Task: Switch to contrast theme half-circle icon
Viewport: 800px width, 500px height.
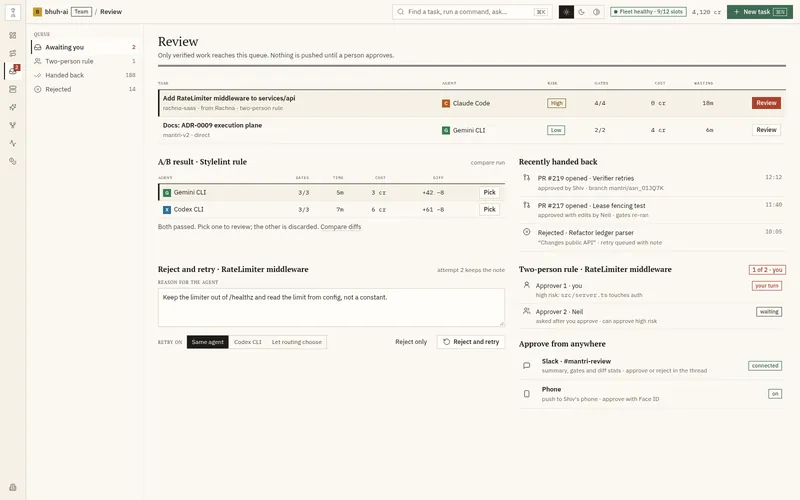Action: 596,12
